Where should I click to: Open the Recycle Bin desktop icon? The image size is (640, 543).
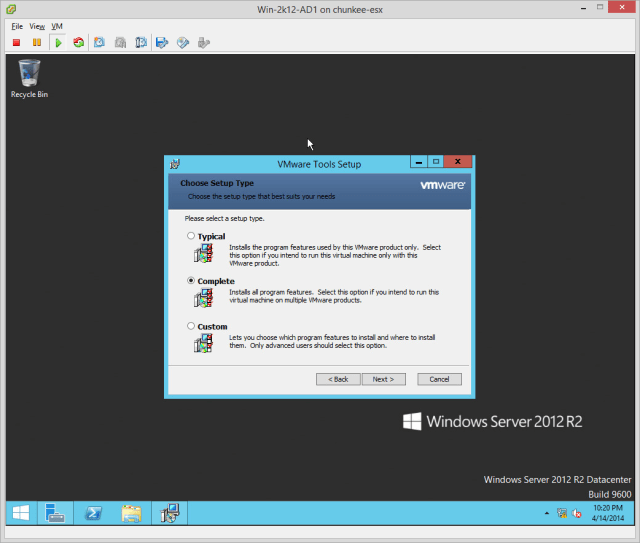29,79
